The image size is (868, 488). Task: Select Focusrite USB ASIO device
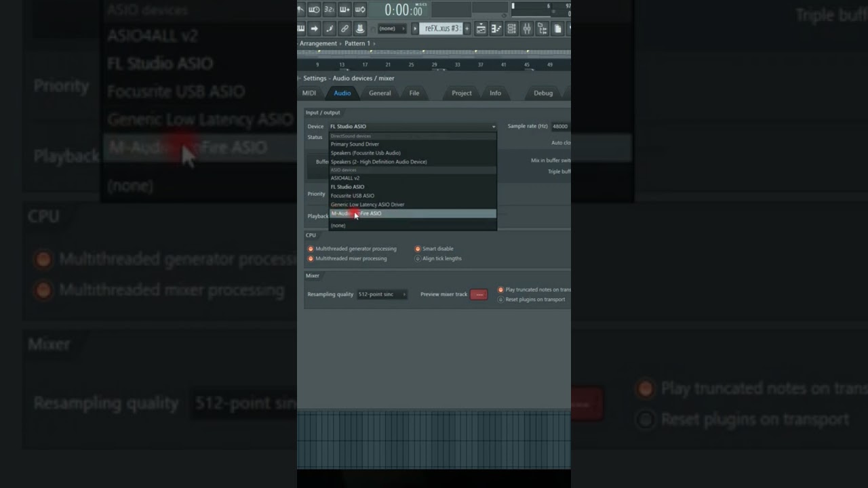[413, 196]
